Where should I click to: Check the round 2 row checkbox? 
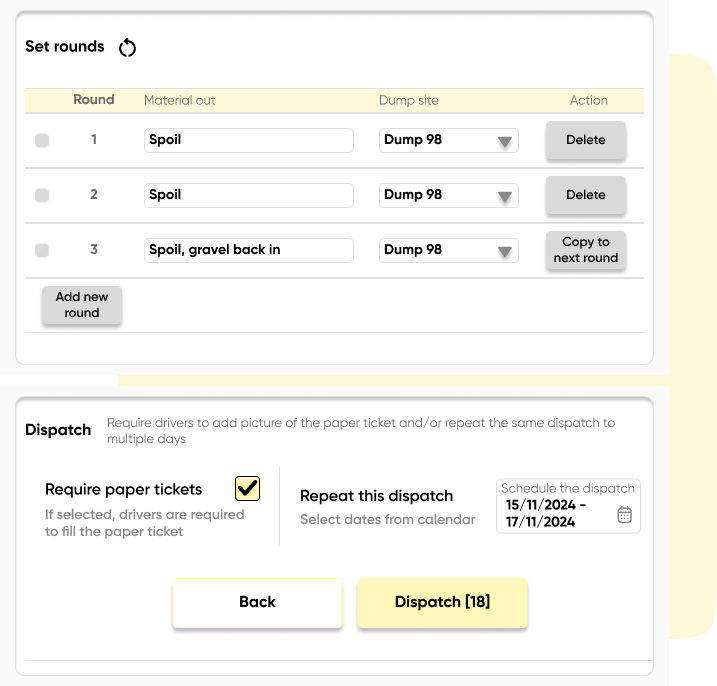pos(42,196)
